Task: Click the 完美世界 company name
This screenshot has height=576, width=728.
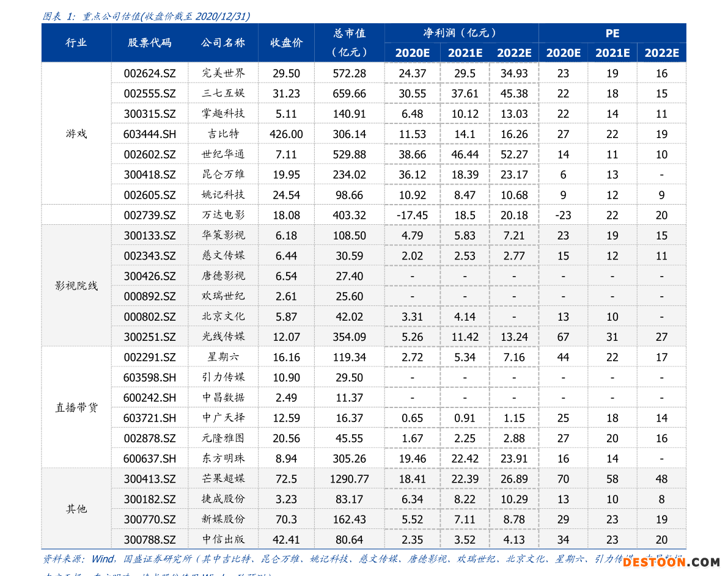Action: pyautogui.click(x=223, y=73)
